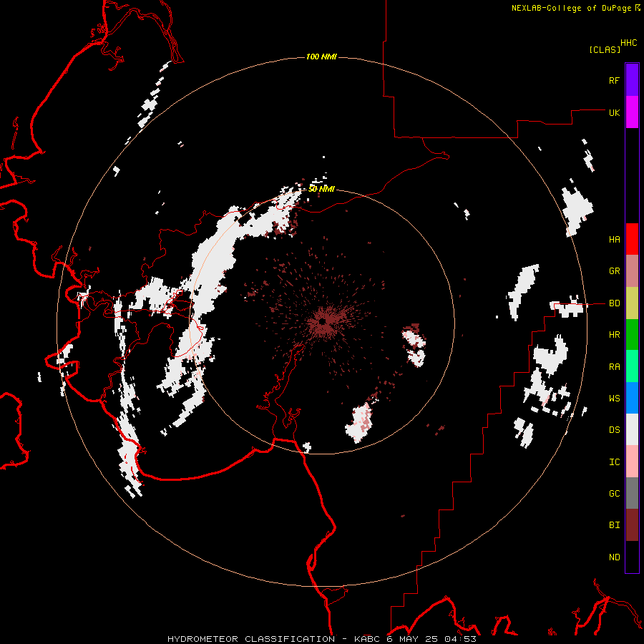Click the ND legend label
The height and width of the screenshot is (644, 644).
(614, 557)
